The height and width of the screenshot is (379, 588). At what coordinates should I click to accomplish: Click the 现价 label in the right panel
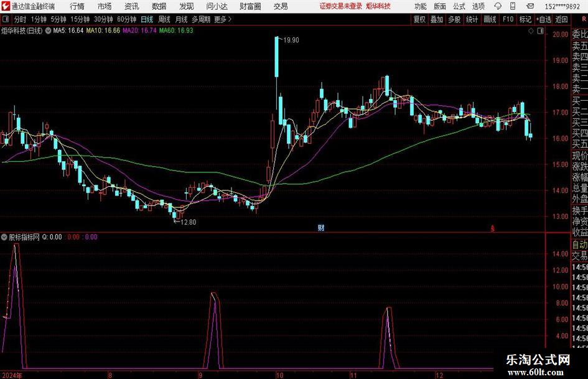[580, 156]
